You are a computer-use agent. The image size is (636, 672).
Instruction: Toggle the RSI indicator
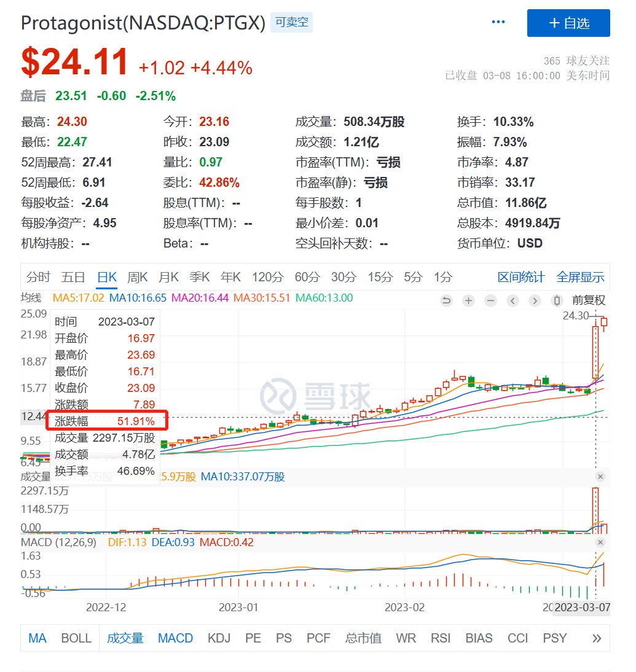point(441,638)
